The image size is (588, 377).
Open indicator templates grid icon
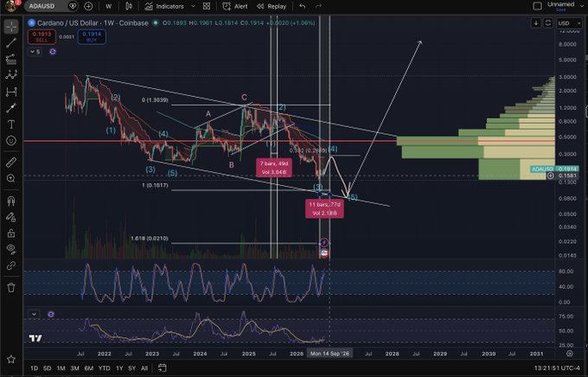pyautogui.click(x=207, y=6)
